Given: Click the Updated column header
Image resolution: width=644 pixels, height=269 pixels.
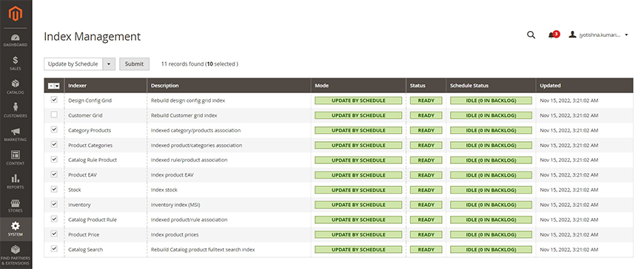Looking at the screenshot, I should [x=585, y=86].
